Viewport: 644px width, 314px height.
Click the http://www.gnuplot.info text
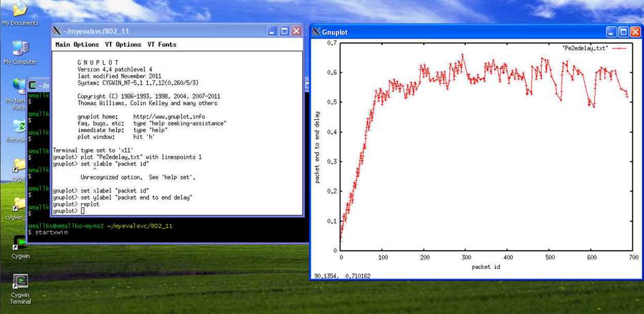click(169, 117)
